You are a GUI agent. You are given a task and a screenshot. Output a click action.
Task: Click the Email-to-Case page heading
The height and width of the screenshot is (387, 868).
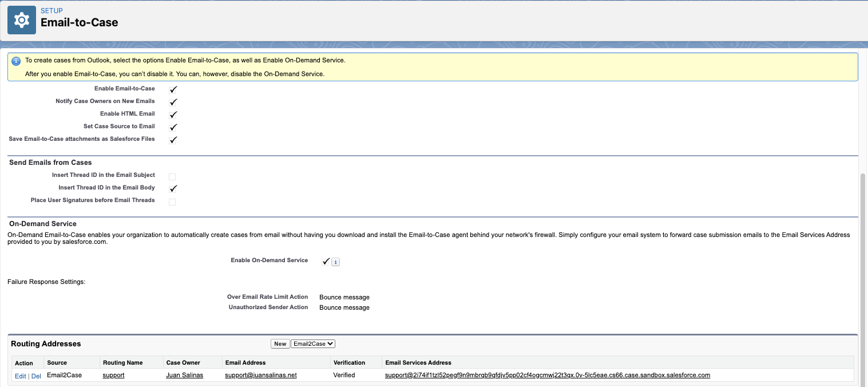(x=80, y=23)
